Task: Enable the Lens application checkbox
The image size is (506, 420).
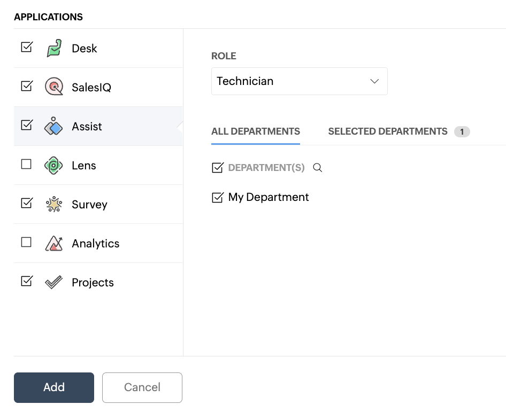Action: [x=26, y=165]
